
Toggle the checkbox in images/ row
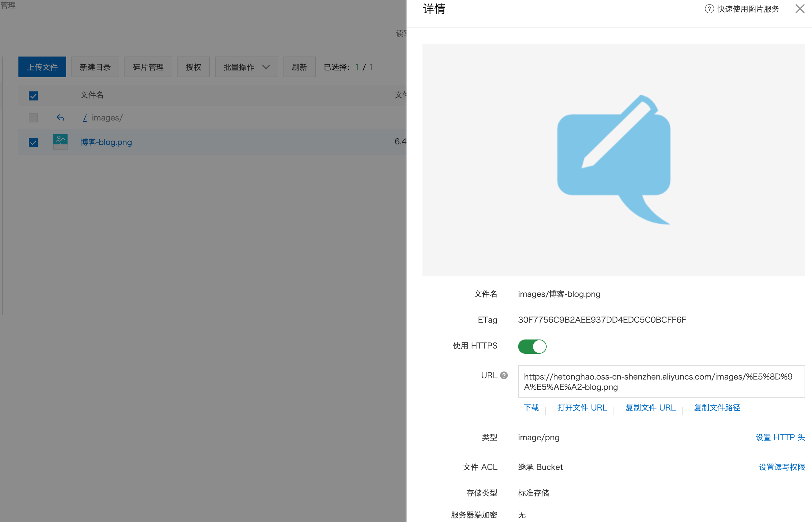click(33, 118)
